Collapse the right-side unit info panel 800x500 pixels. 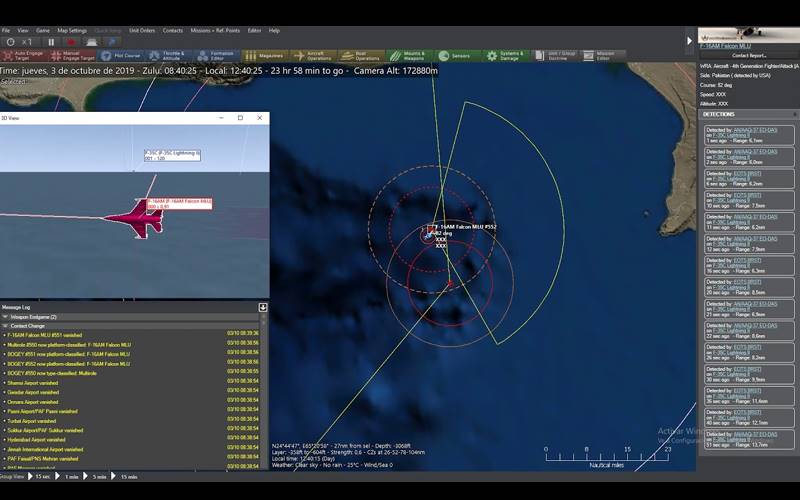pos(689,41)
